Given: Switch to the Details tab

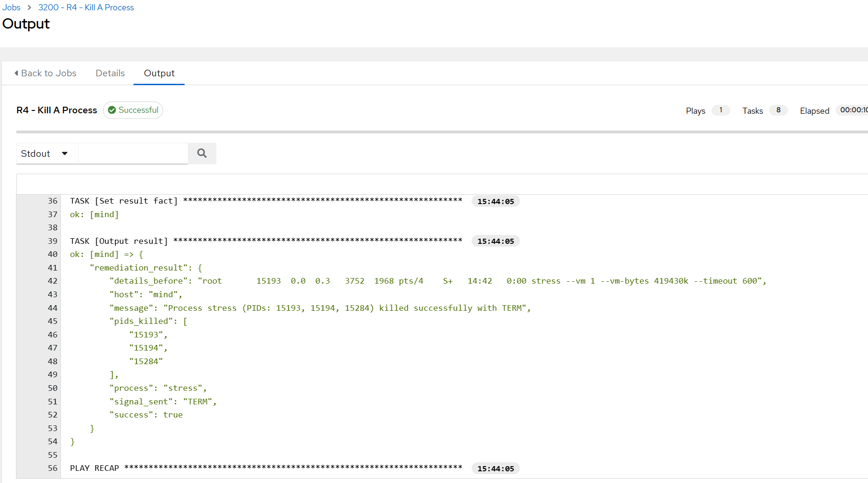Looking at the screenshot, I should click(110, 73).
